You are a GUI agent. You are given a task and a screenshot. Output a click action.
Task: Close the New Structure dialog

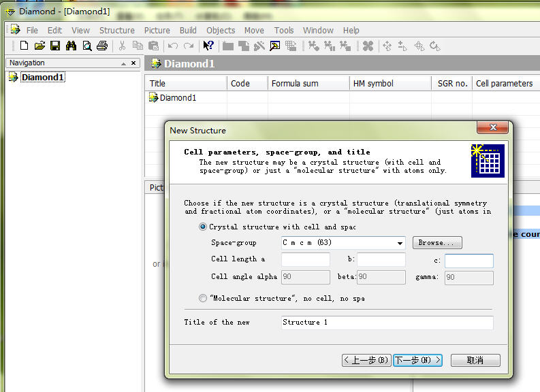(493, 127)
